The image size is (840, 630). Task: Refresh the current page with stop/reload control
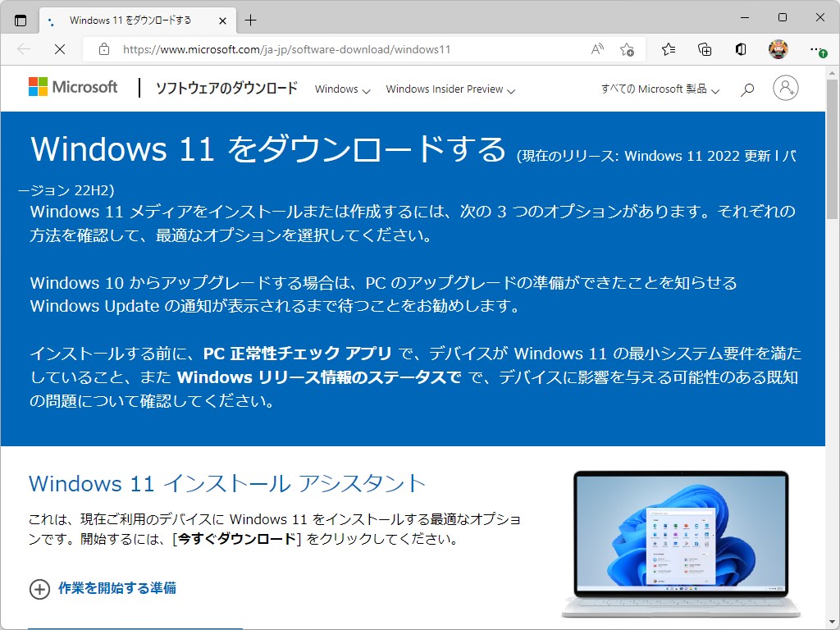tap(59, 49)
